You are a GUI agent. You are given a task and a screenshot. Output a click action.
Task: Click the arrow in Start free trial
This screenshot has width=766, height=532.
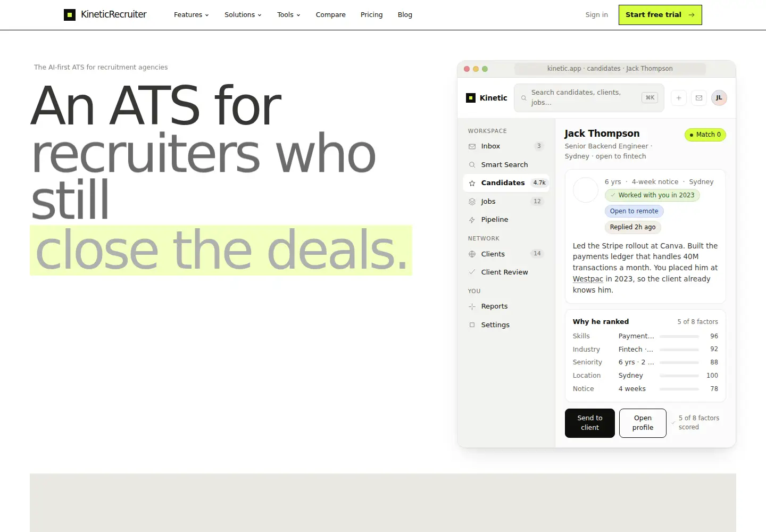click(x=692, y=15)
